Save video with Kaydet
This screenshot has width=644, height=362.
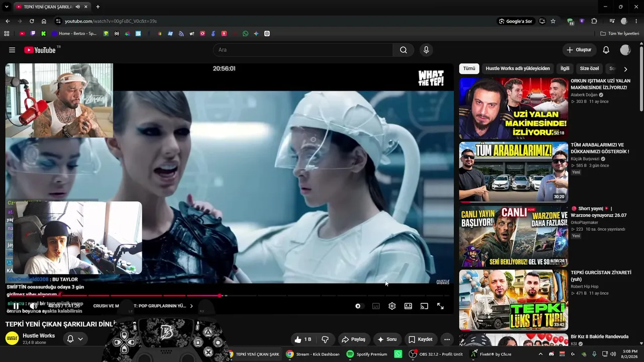point(420,339)
